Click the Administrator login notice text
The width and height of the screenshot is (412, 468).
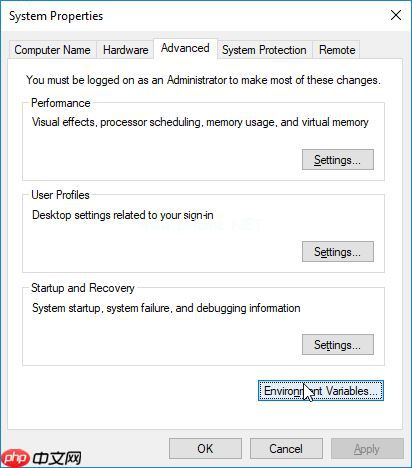pos(203,80)
